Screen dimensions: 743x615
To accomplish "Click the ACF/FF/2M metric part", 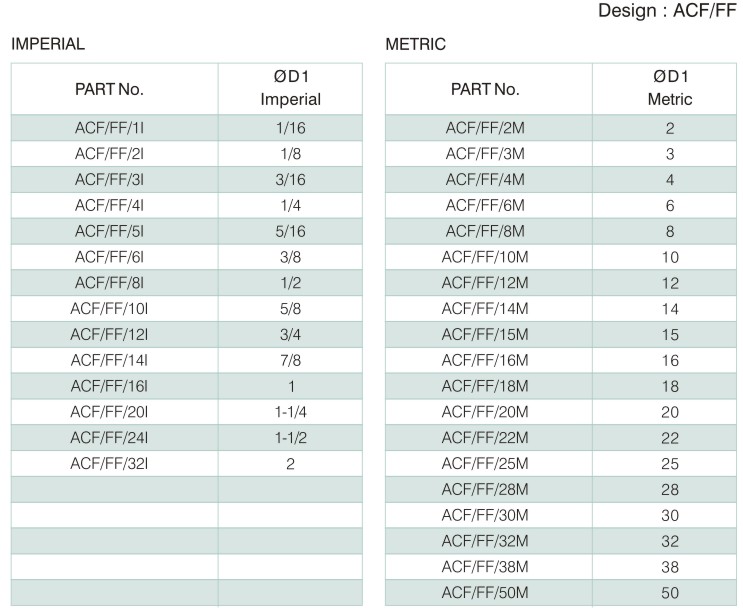I will click(x=485, y=128).
